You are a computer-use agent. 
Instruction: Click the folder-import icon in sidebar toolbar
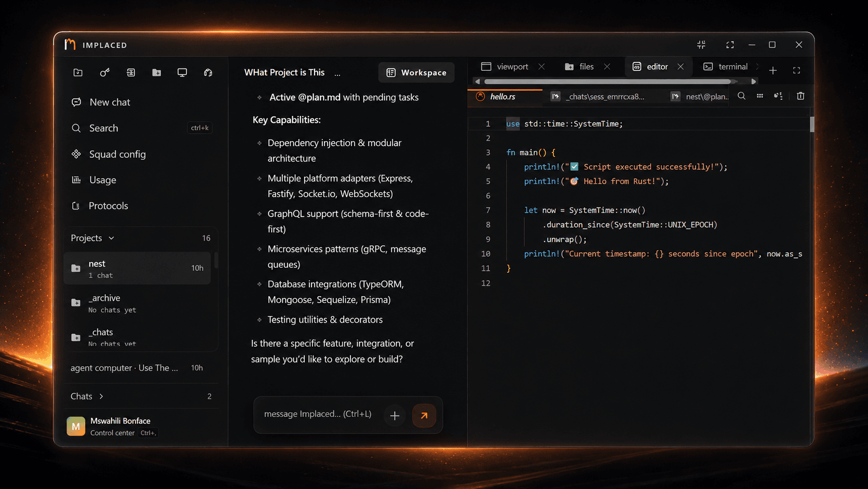pos(78,73)
